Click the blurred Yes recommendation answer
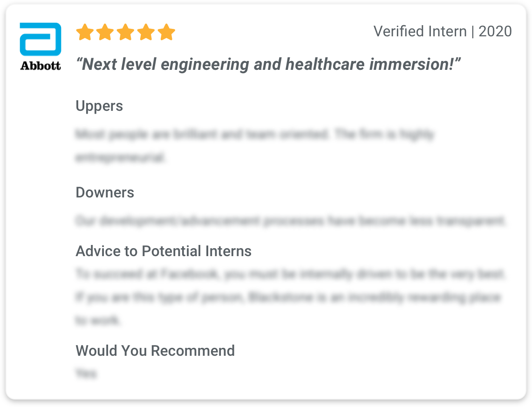This screenshot has width=532, height=407. tap(86, 373)
